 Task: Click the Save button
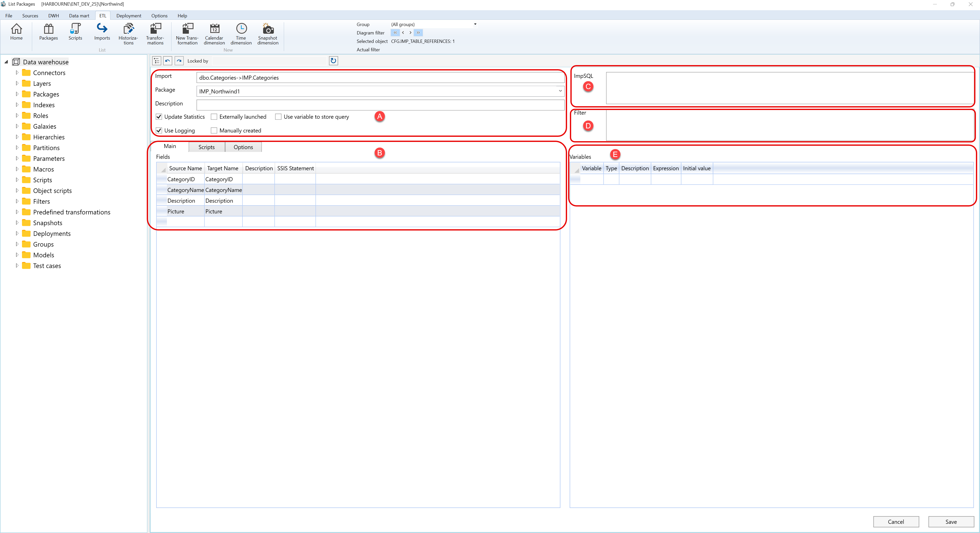[951, 522]
